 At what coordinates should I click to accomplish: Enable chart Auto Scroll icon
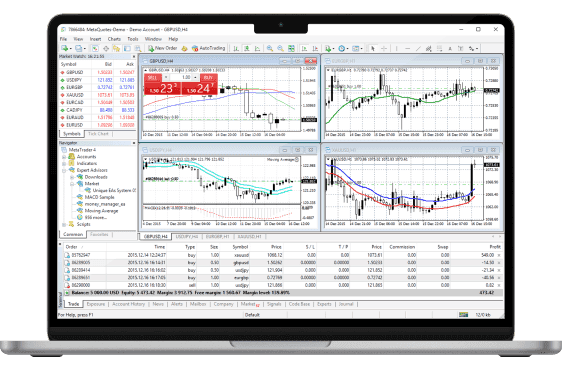click(305, 48)
